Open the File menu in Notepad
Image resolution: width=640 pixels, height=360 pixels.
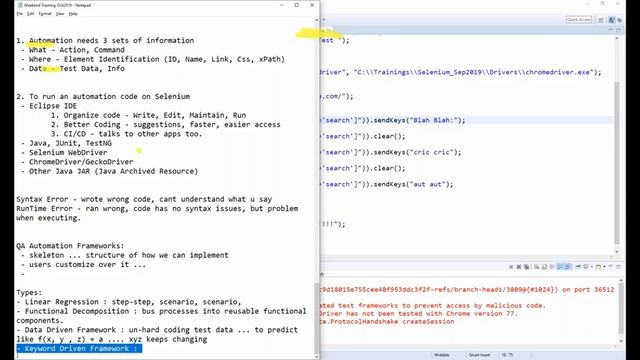coord(19,13)
